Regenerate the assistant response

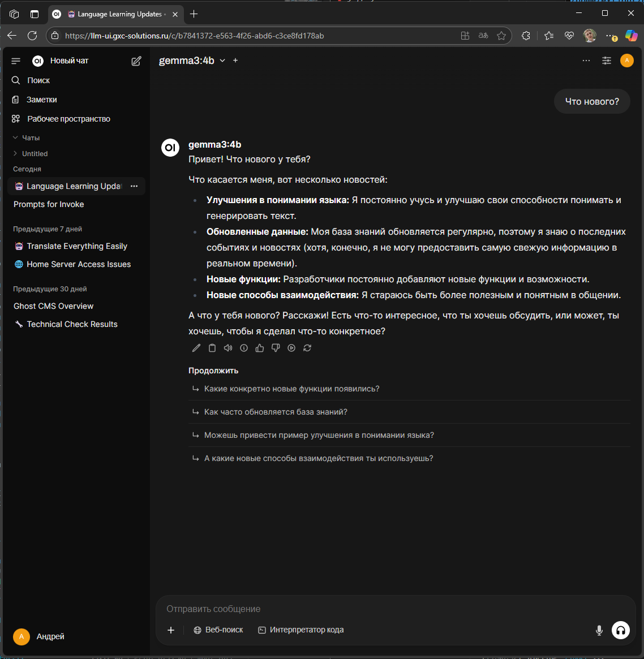tap(307, 348)
